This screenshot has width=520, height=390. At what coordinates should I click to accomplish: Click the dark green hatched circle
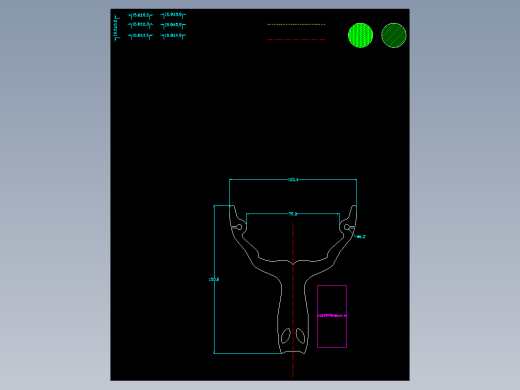pyautogui.click(x=394, y=35)
